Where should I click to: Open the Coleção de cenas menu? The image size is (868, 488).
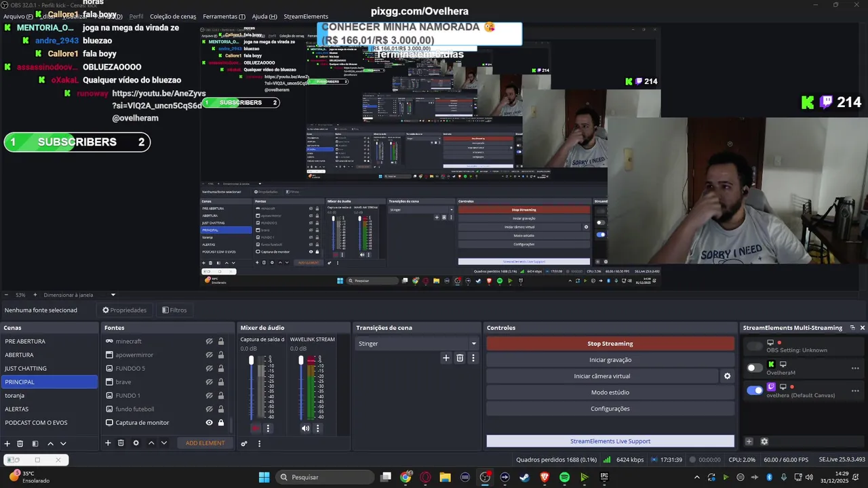(x=173, y=16)
